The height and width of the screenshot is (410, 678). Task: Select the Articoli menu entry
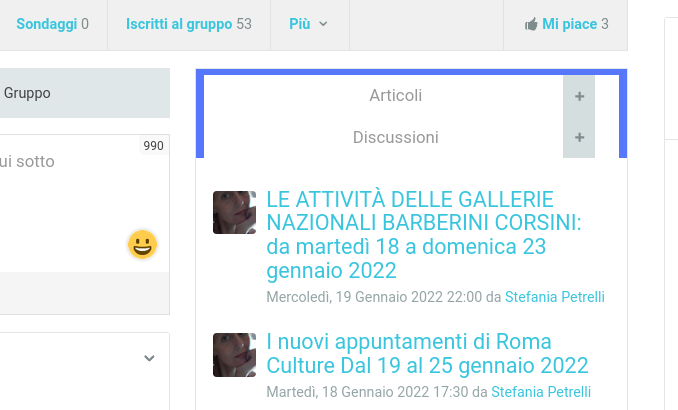[x=395, y=96]
